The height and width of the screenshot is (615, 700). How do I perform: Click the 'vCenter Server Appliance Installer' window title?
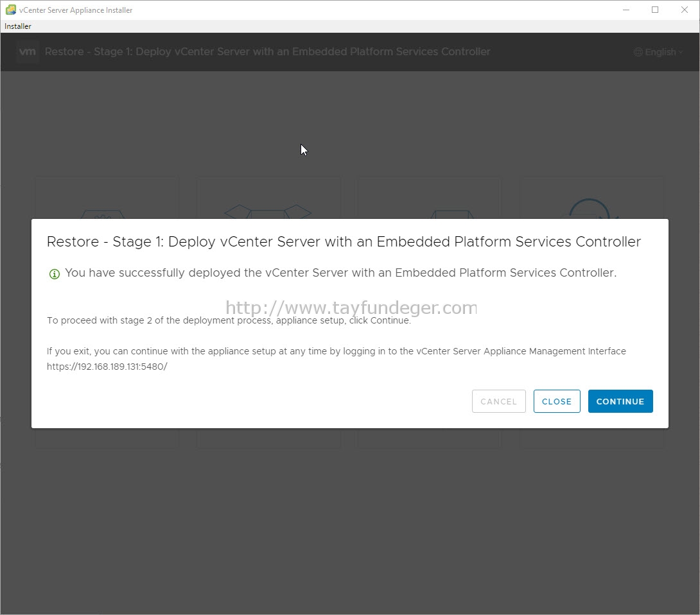[76, 10]
